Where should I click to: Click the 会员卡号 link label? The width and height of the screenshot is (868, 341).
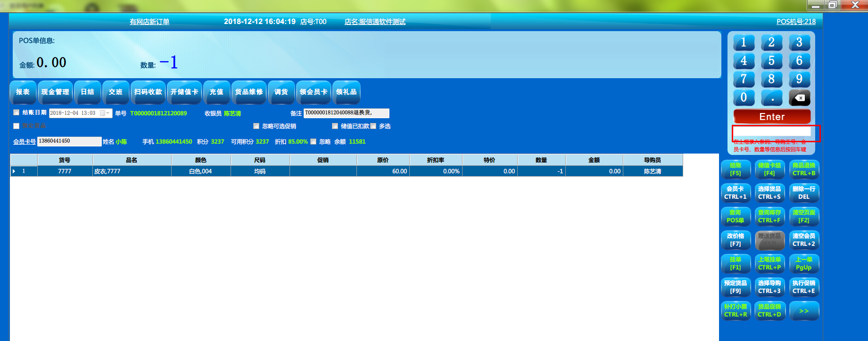pos(25,142)
